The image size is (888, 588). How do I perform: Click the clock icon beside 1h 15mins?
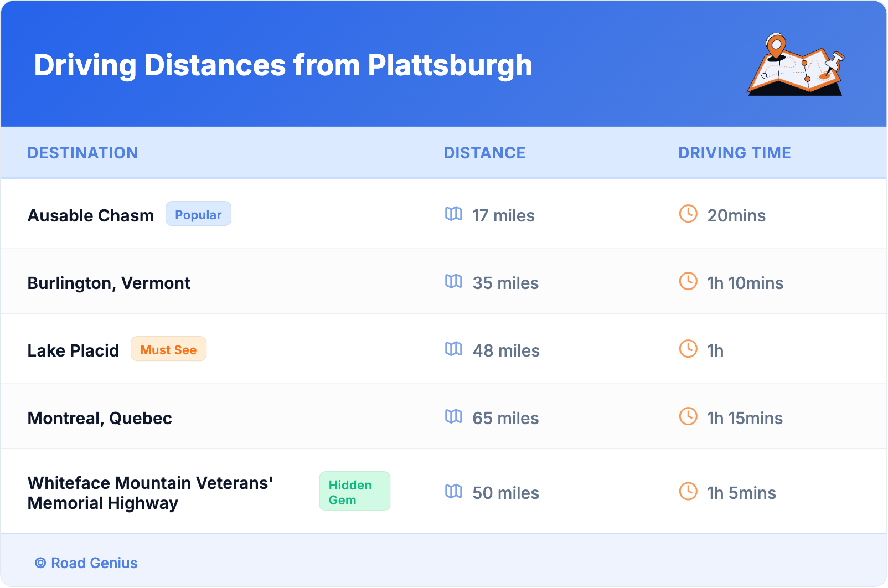pos(688,416)
